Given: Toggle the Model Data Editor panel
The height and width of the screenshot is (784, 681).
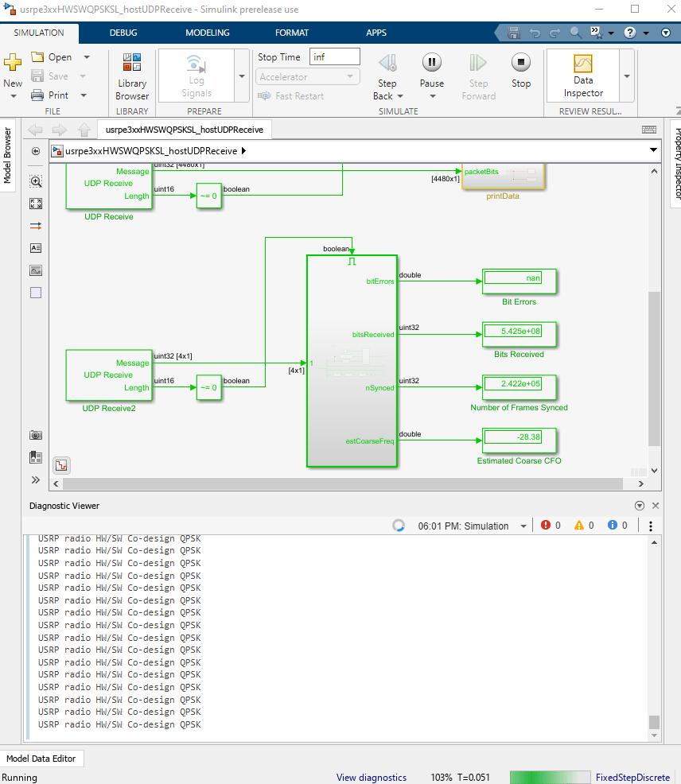Looking at the screenshot, I should 42,759.
